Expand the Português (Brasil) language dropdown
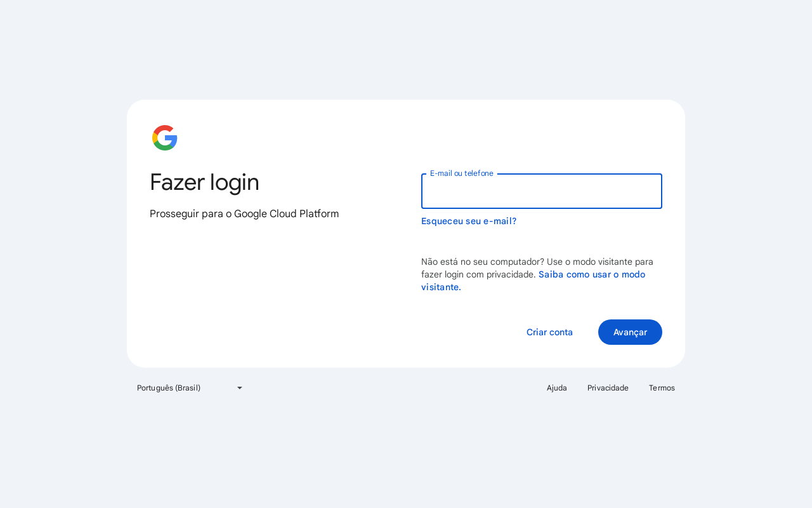Image resolution: width=812 pixels, height=508 pixels. [x=190, y=388]
